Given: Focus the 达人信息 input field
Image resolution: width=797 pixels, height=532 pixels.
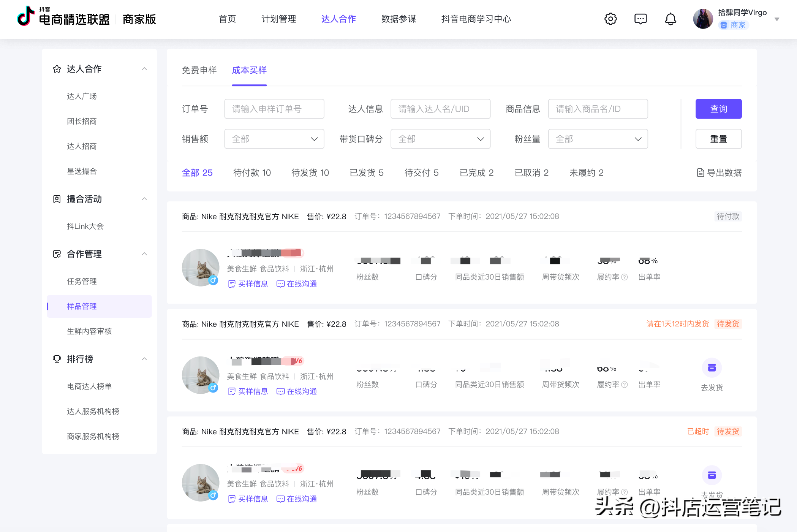Looking at the screenshot, I should pyautogui.click(x=440, y=109).
